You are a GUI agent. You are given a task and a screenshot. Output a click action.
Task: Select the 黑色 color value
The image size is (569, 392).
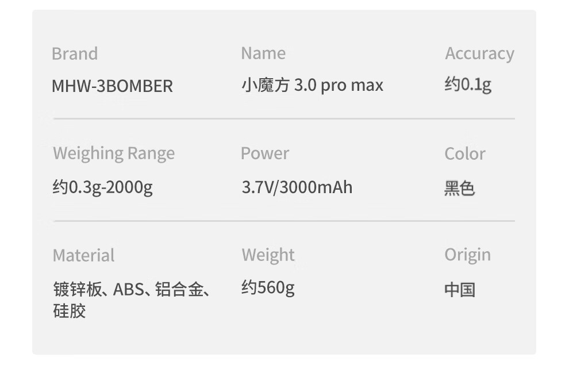(460, 189)
